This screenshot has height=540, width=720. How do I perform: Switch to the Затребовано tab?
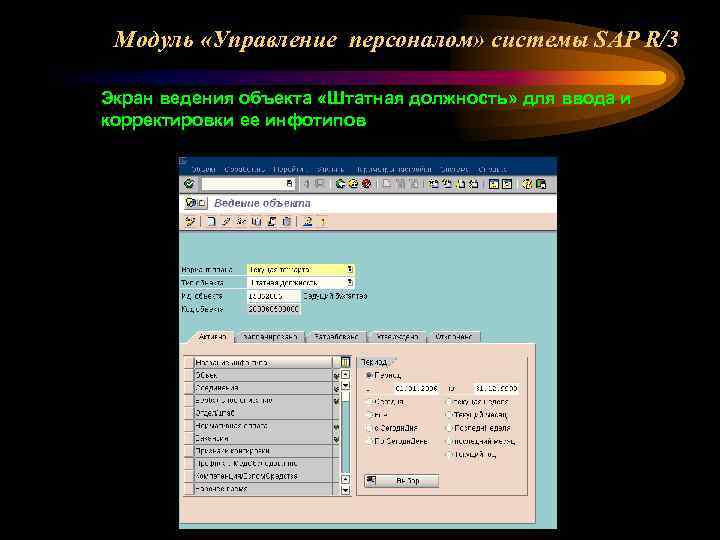(x=336, y=337)
